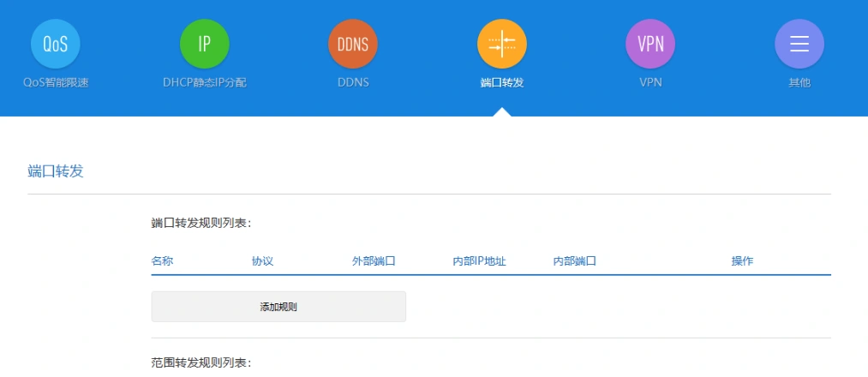868x377 pixels.
Task: Click the 内部IP地址 column header
Action: (x=479, y=260)
